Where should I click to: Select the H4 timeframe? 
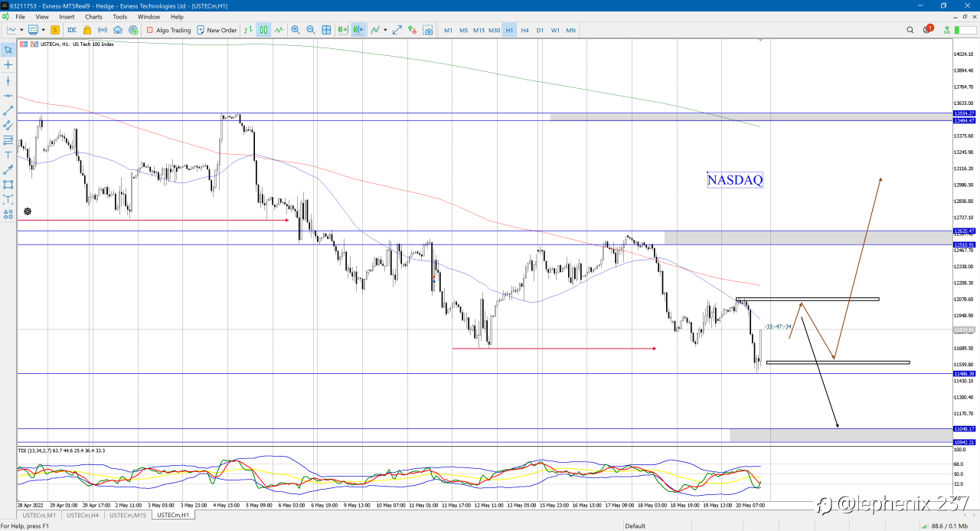(524, 30)
